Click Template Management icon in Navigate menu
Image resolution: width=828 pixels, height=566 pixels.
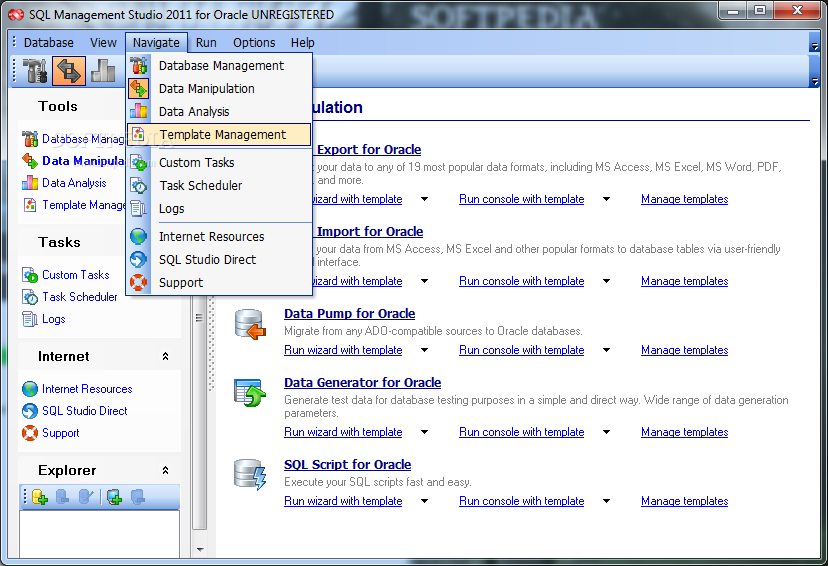coord(139,135)
